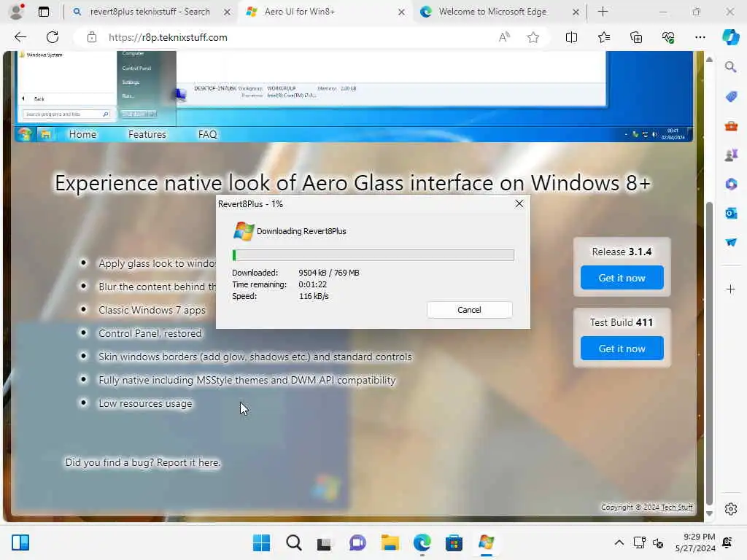
Task: Close the revert8plus Search tab
Action: click(x=228, y=12)
